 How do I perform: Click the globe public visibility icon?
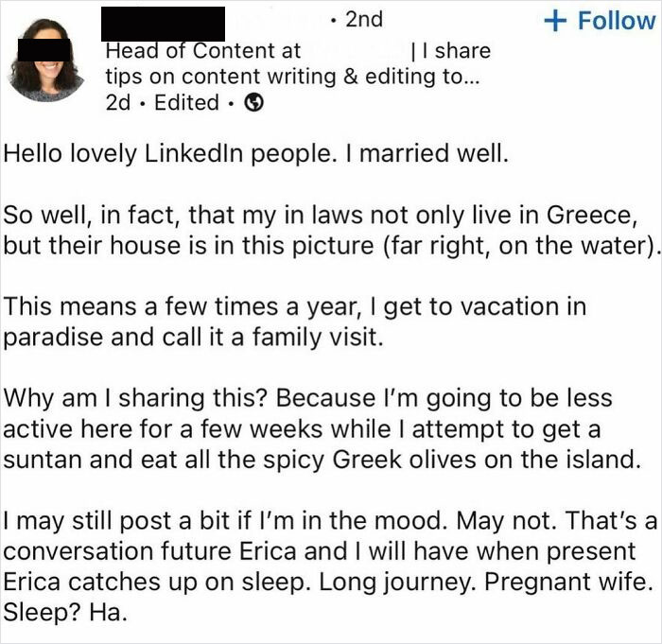[x=254, y=102]
